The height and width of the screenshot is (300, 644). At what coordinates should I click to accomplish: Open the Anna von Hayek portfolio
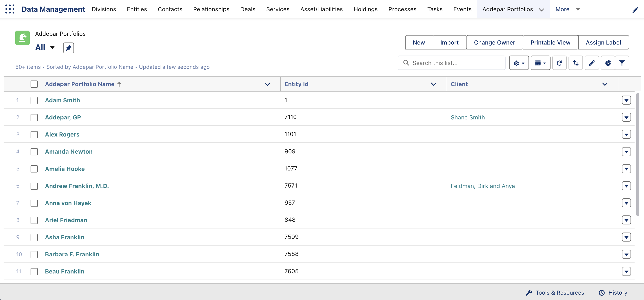pos(68,203)
